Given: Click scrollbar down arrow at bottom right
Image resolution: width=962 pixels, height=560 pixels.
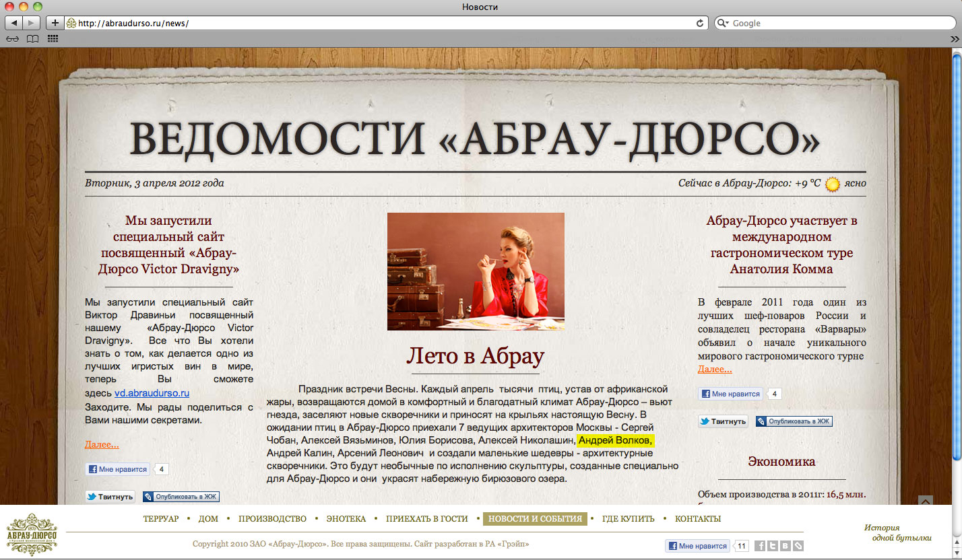Looking at the screenshot, I should 956,552.
